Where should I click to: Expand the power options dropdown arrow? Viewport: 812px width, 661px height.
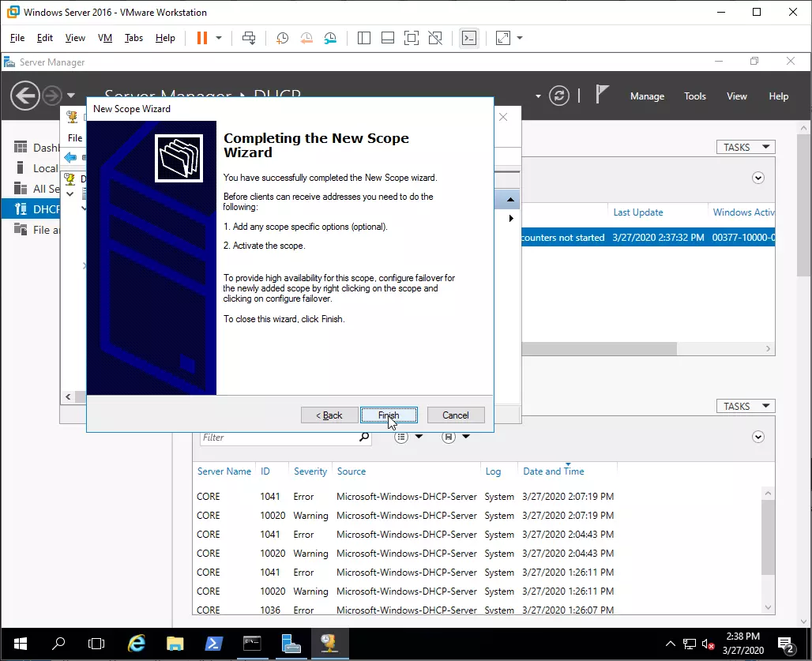(219, 38)
